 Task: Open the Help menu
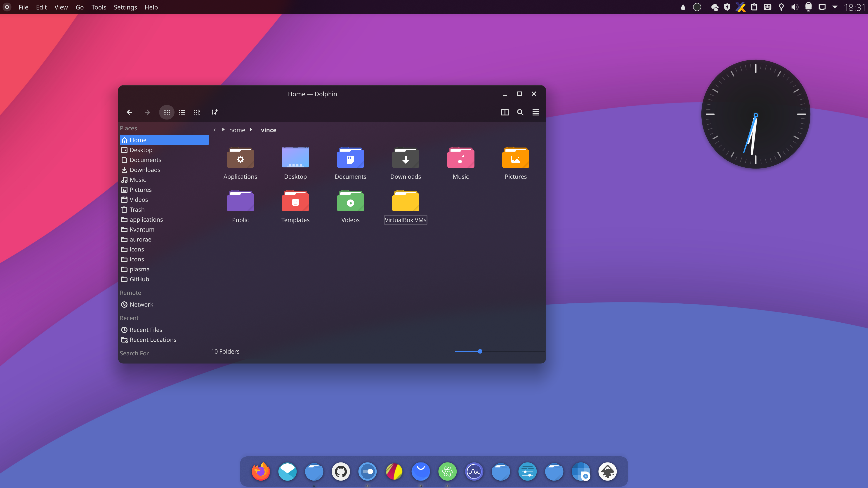151,7
